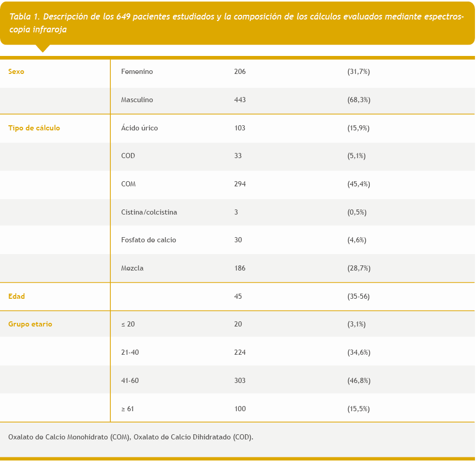The width and height of the screenshot is (476, 462).
Task: Click the COM value 294
Action: [240, 184]
